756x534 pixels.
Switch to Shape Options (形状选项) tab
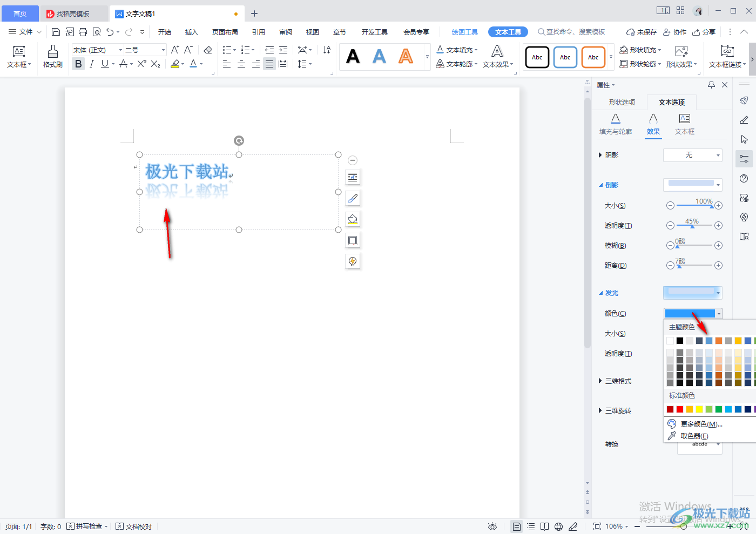[622, 102]
